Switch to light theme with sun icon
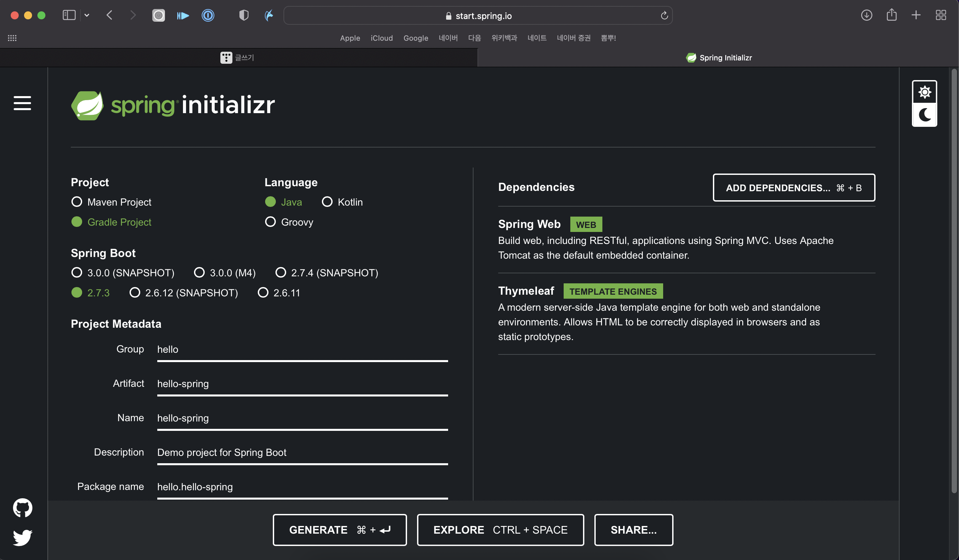 [924, 92]
